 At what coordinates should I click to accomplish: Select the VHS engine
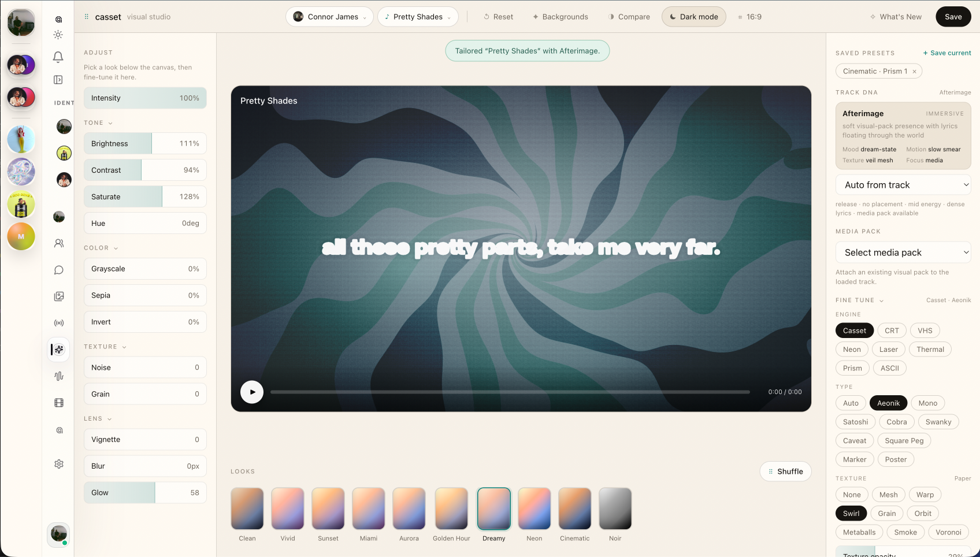click(x=925, y=331)
